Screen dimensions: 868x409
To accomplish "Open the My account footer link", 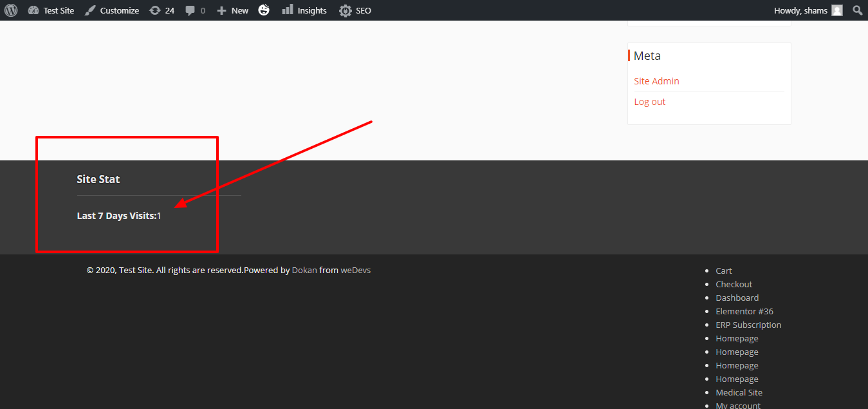I will [x=738, y=404].
